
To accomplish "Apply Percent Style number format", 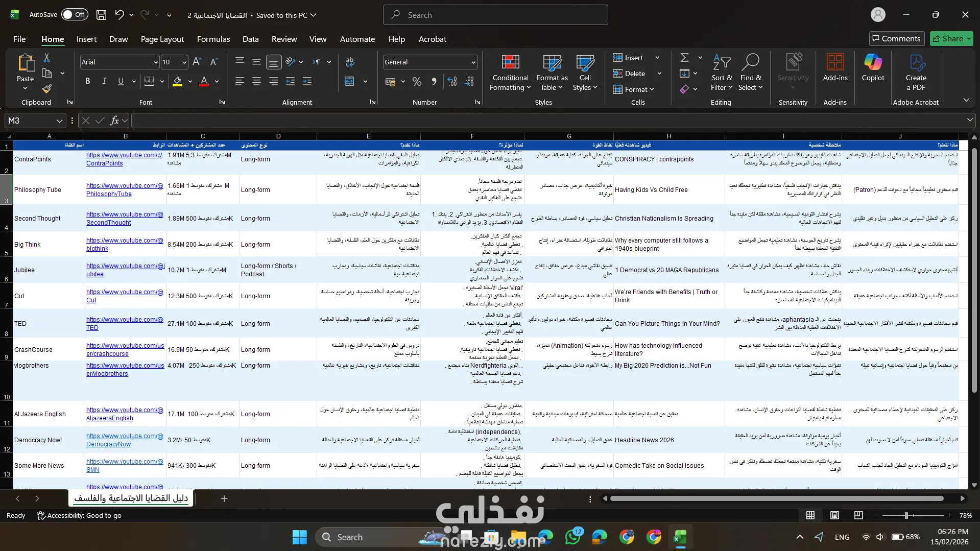I will click(417, 81).
